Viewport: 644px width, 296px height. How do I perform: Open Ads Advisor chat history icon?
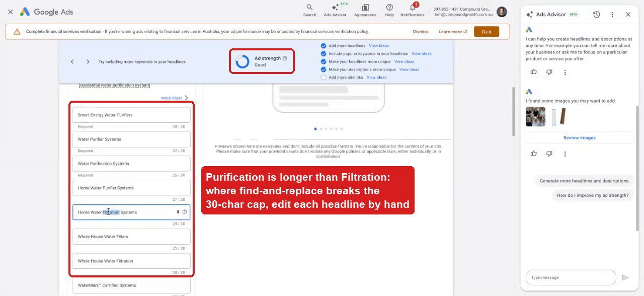click(x=597, y=15)
